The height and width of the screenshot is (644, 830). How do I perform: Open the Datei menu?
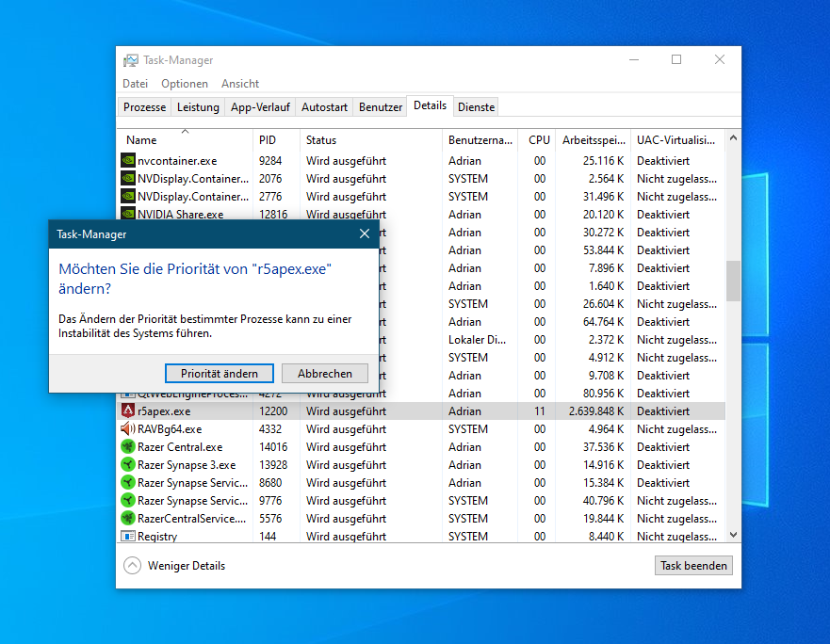pyautogui.click(x=135, y=84)
